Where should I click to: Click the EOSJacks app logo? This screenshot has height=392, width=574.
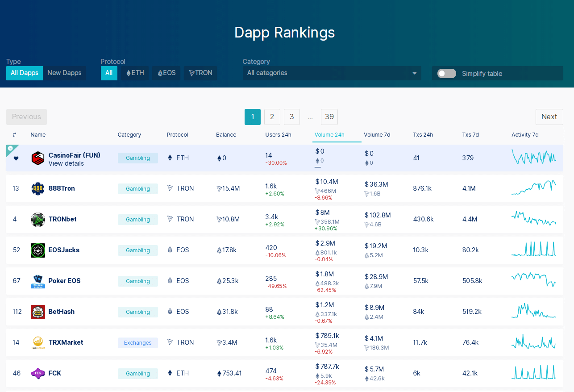(x=38, y=250)
